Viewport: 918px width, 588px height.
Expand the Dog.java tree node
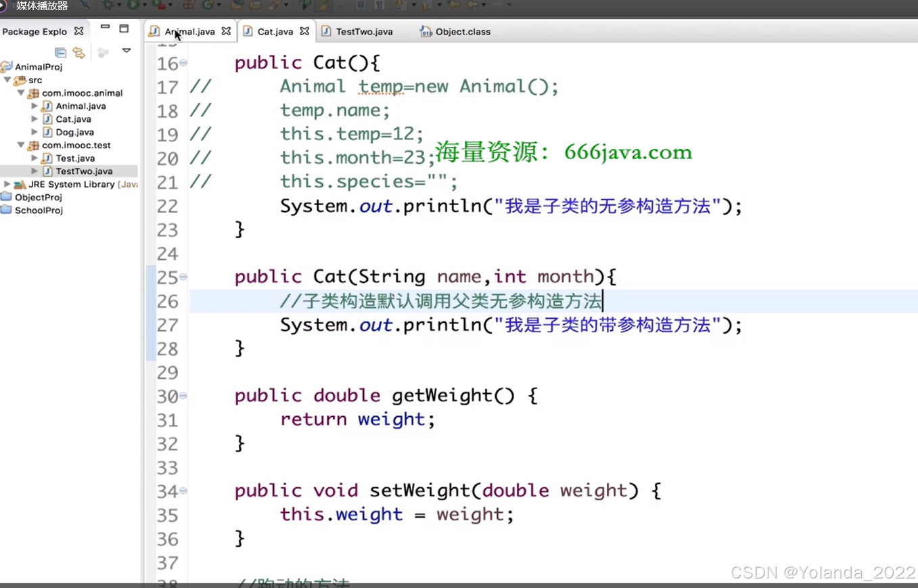[x=35, y=132]
